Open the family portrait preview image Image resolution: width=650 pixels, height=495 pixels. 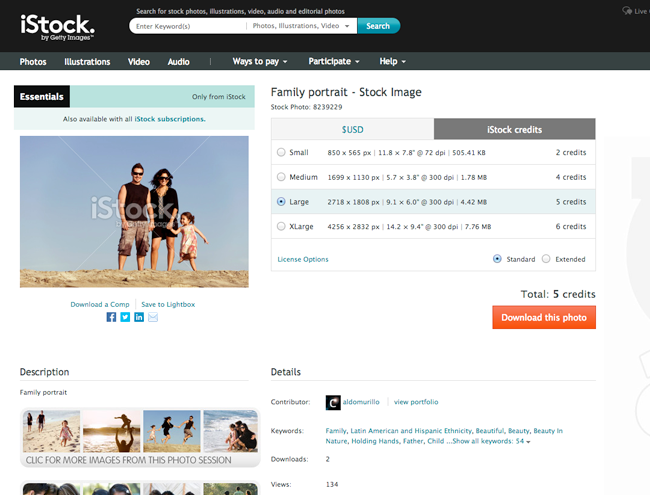(x=134, y=212)
